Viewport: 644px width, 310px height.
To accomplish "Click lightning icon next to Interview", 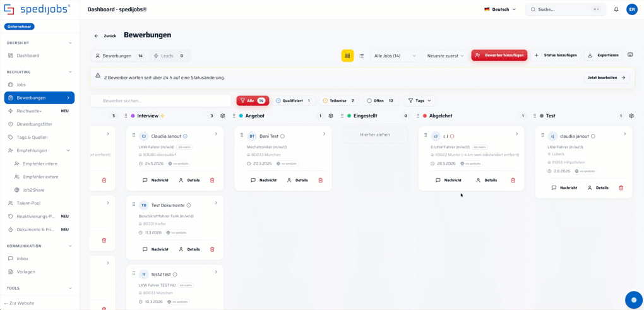I will (162, 116).
